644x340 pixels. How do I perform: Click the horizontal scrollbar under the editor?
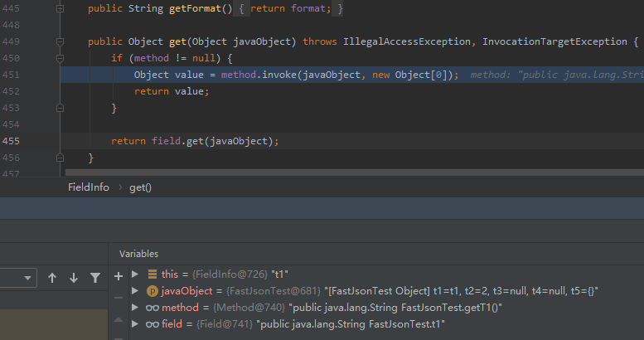355,172
